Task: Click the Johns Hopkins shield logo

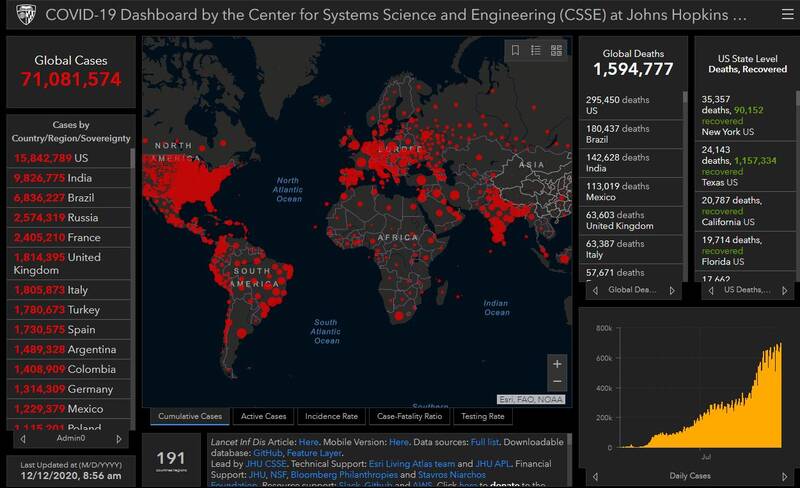Action: [x=26, y=14]
